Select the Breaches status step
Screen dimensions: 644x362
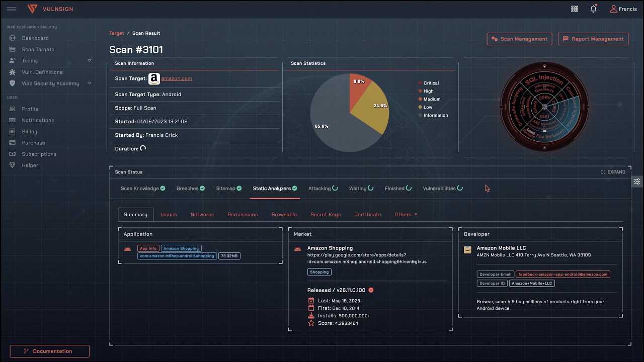click(x=191, y=189)
